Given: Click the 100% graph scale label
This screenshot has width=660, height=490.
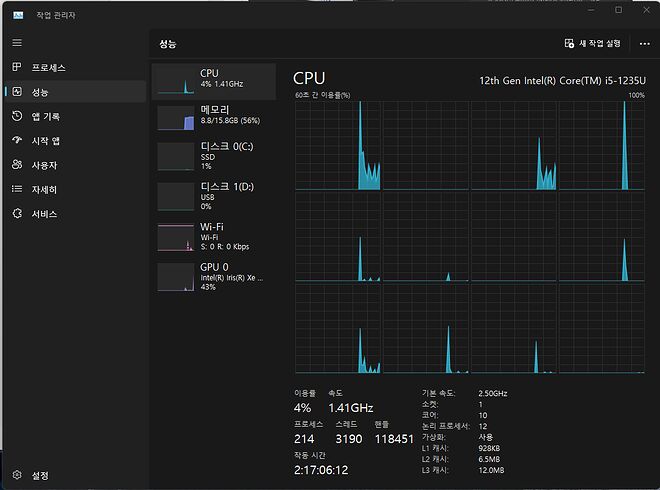Looking at the screenshot, I should click(636, 95).
